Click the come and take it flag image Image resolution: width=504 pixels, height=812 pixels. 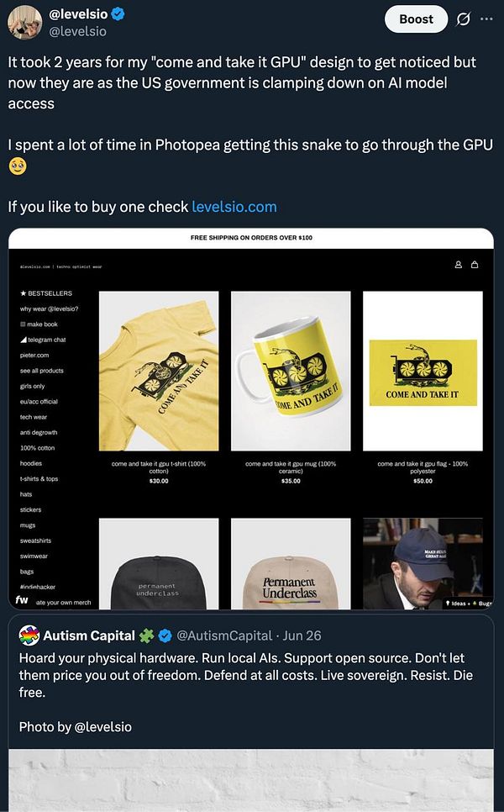[x=423, y=371]
